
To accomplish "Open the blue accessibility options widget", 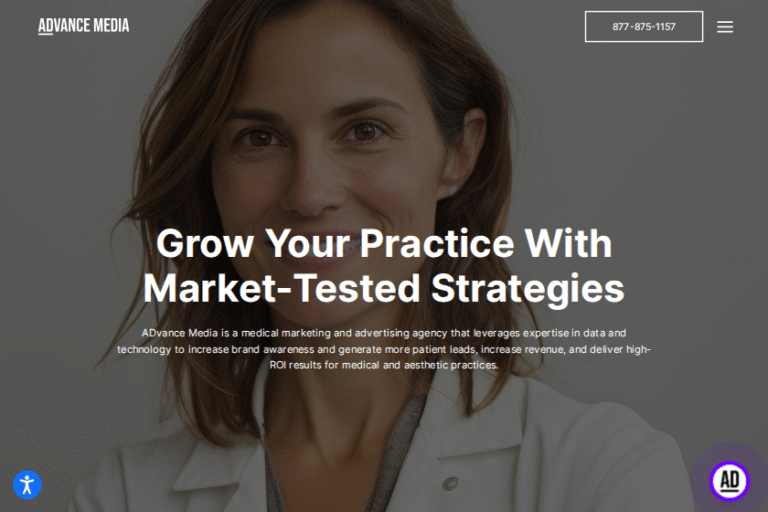I will coord(27,485).
